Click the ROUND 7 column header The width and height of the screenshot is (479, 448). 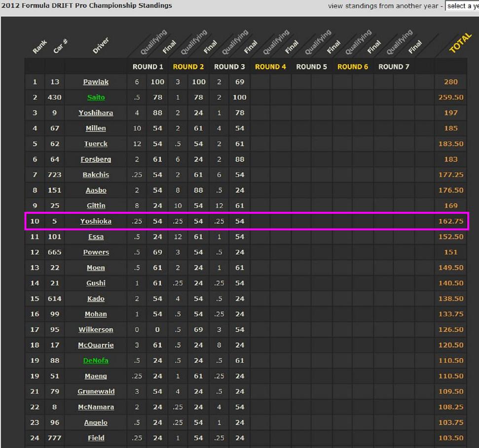point(394,67)
